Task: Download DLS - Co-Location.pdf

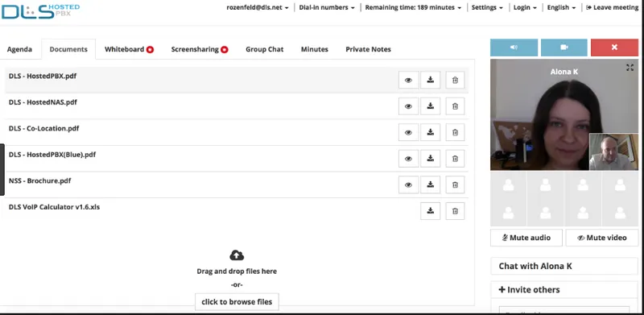Action: [x=430, y=132]
